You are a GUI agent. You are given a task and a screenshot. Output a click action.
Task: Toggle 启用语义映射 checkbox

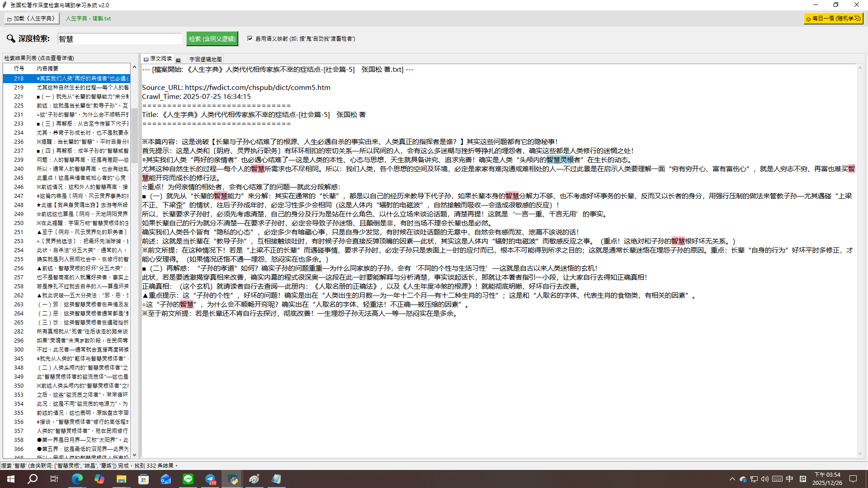pos(250,38)
